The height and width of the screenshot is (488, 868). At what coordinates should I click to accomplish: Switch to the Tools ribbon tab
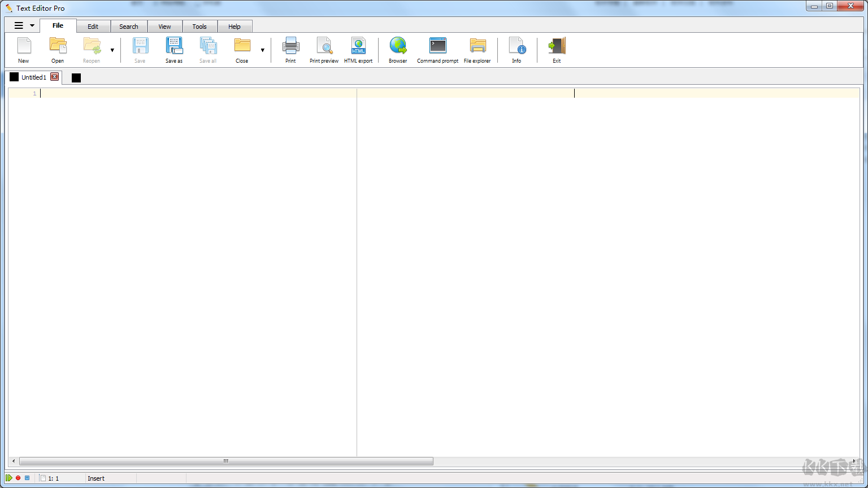tap(199, 26)
